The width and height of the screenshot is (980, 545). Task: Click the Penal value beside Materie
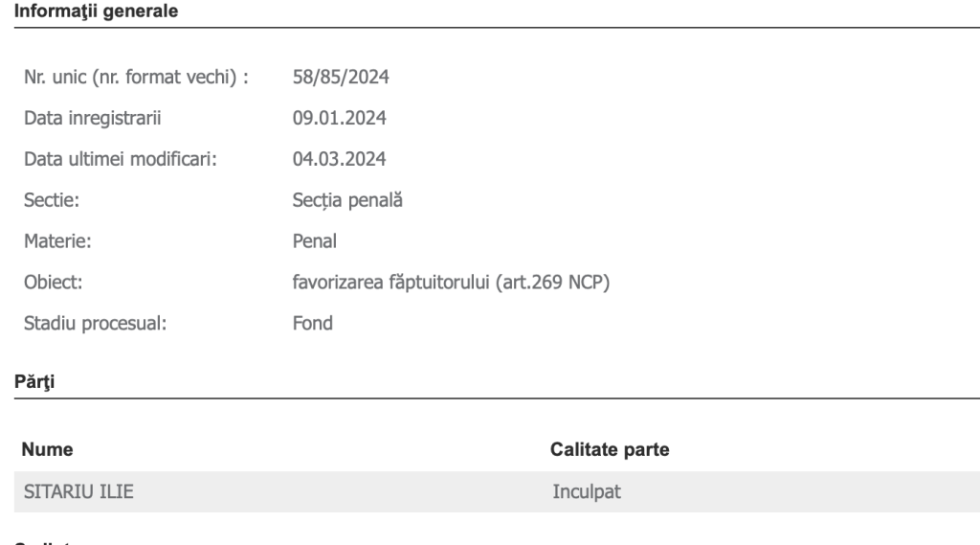click(x=313, y=241)
